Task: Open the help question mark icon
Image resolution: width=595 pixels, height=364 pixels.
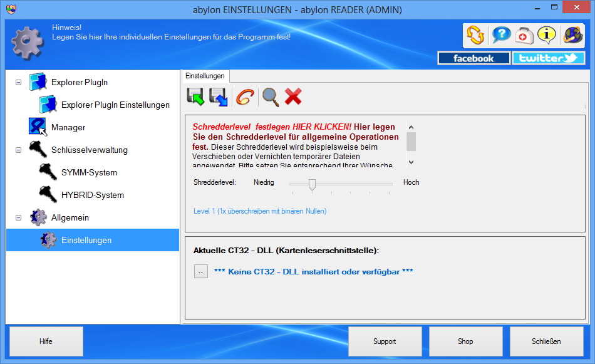Action: 501,35
